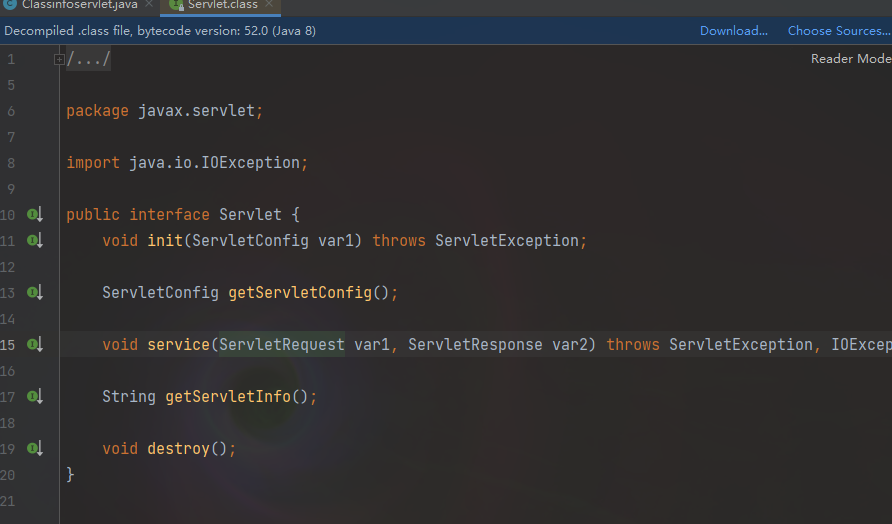Click the ServletConfig return type on line 13
This screenshot has height=524, width=892.
160,292
